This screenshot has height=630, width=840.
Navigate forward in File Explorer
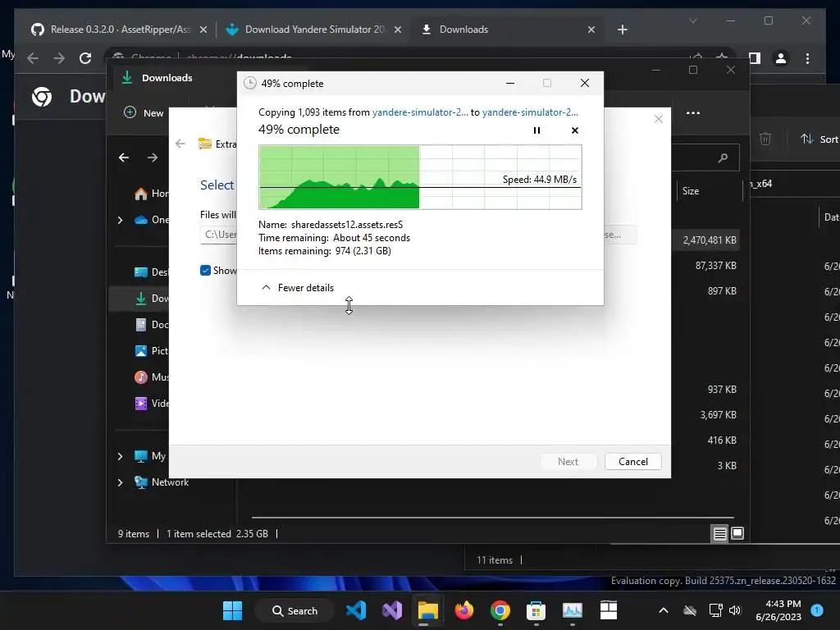pos(153,157)
